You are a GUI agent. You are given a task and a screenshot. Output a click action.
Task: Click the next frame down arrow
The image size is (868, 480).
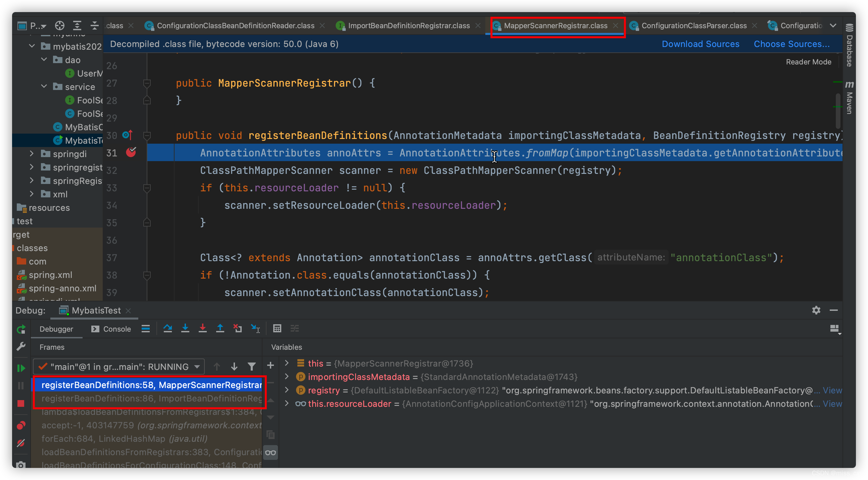[x=234, y=367]
